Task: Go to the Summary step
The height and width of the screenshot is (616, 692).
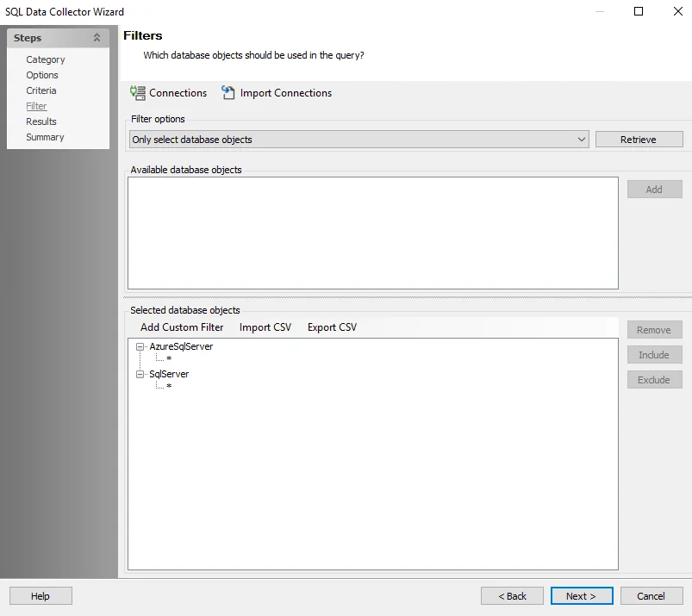Action: pos(45,137)
